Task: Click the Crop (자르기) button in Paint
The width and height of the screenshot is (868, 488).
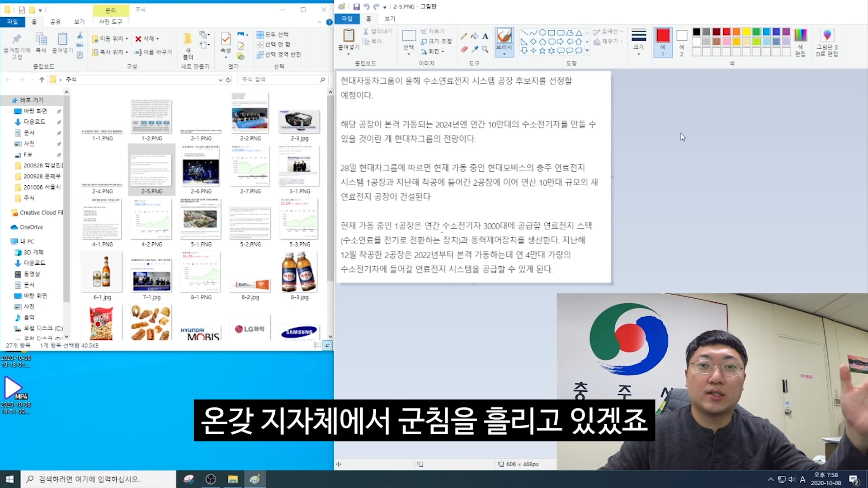Action: 433,31
